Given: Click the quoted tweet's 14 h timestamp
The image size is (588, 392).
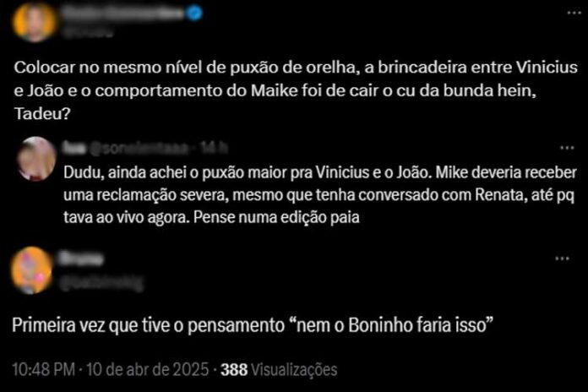Looking at the screenshot, I should click(214, 148).
